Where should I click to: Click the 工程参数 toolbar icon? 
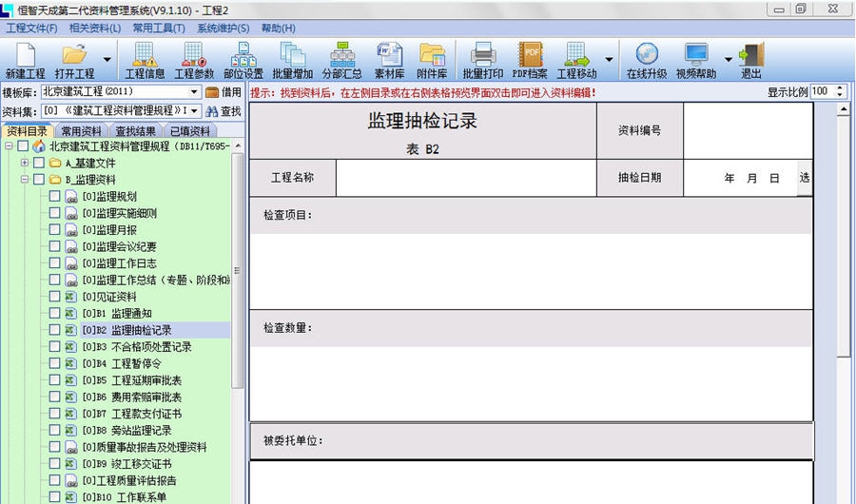click(x=192, y=59)
